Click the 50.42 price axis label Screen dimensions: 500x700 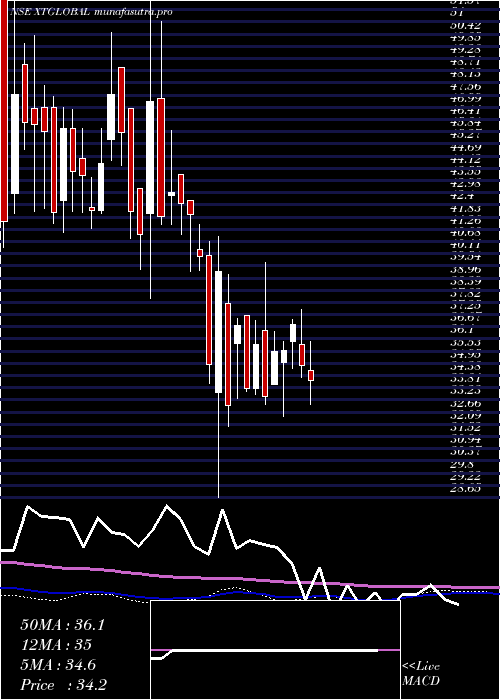[465, 25]
